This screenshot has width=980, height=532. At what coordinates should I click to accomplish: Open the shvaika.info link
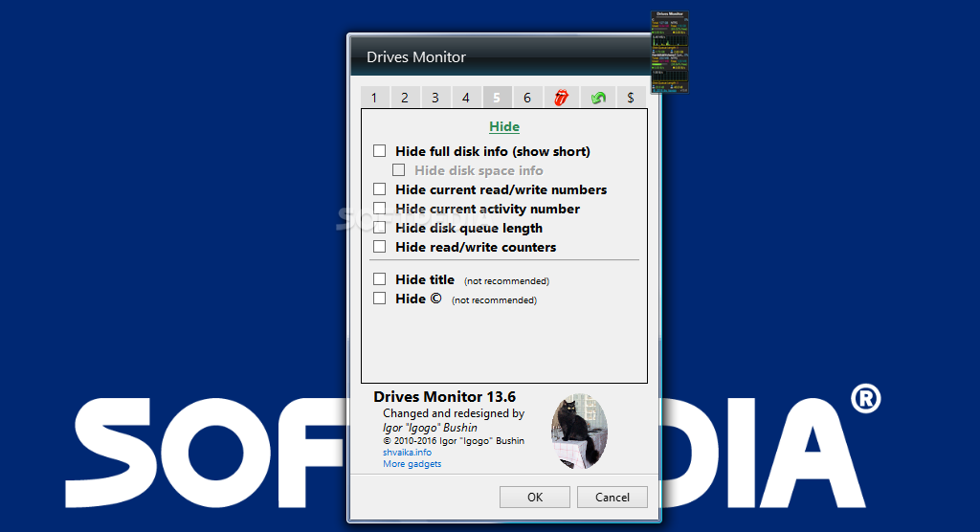pyautogui.click(x=407, y=452)
